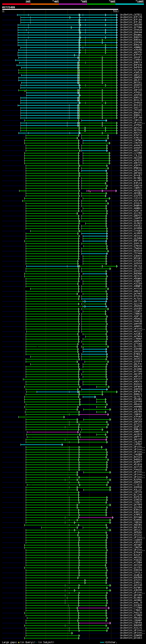This screenshot has width=146, height=644.
Task: Open hit UniRef100_B7FJ78
Action: coord(131,17)
